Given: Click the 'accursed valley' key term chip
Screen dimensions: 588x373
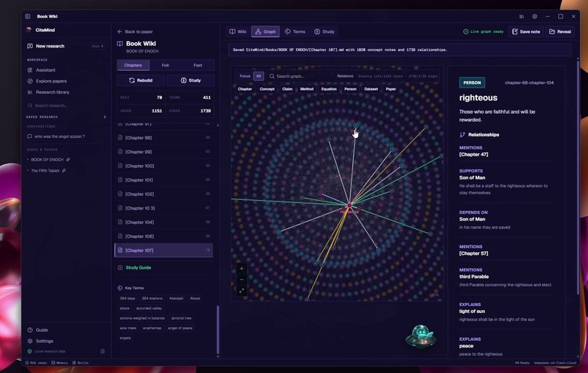Looking at the screenshot, I should pos(149,308).
